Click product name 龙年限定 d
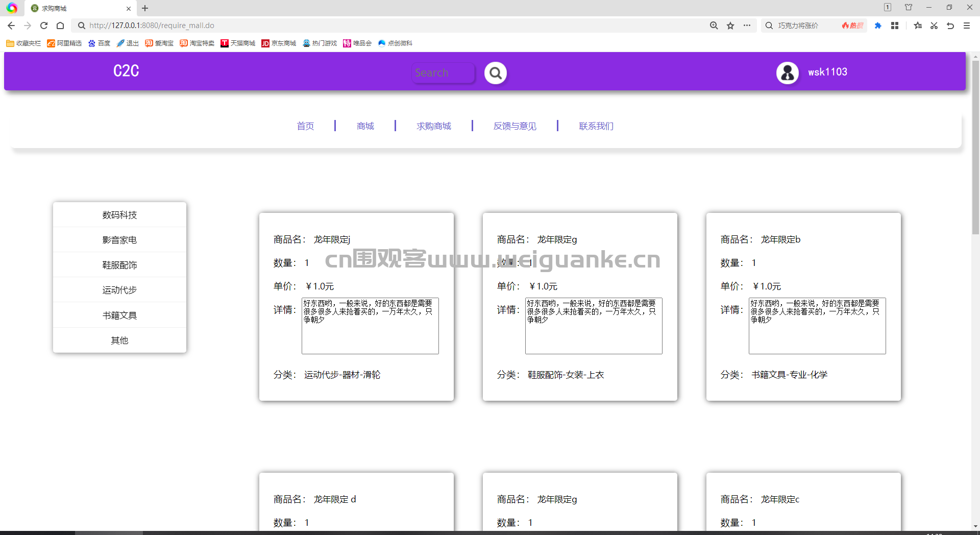This screenshot has width=980, height=535. click(x=335, y=499)
